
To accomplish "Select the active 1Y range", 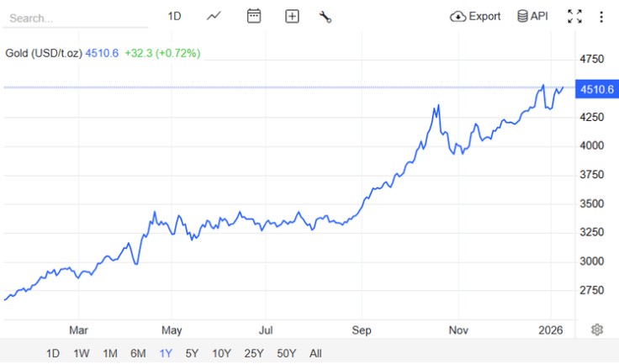I will [x=166, y=353].
